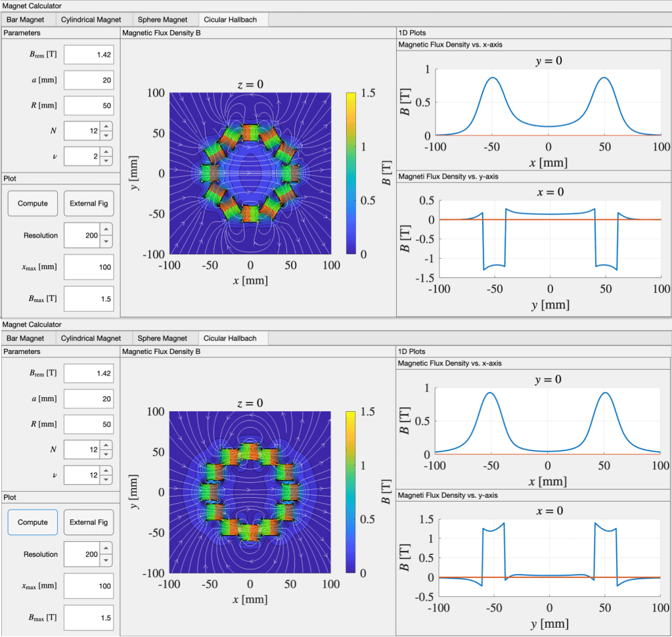Viewport: 672px width, 637px height.
Task: Open Cylindrical Magnet tab in lower window
Action: 91,338
